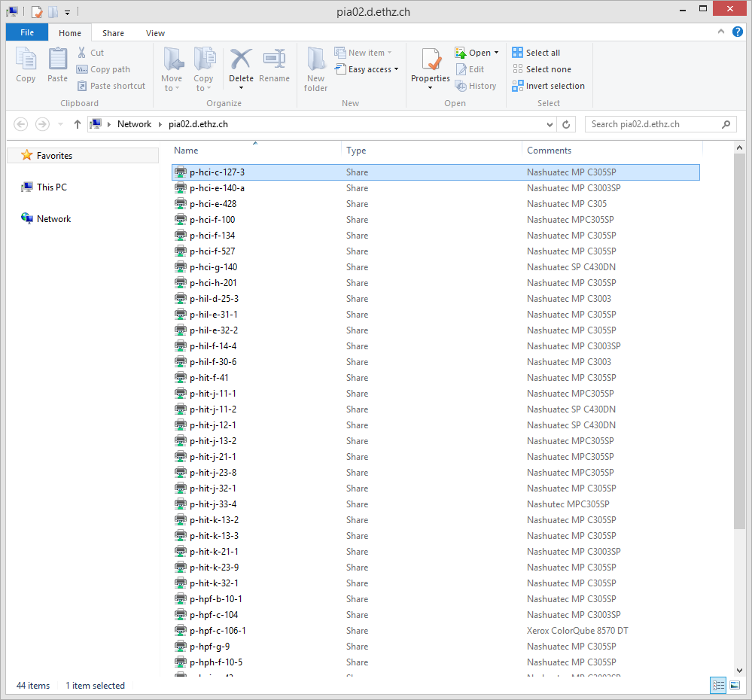
Task: Click the Paste shortcut icon
Action: click(x=82, y=86)
